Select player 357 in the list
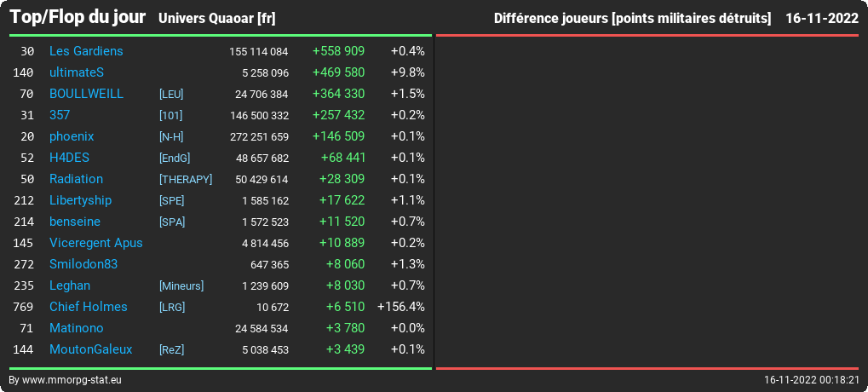The width and height of the screenshot is (868, 392). click(x=60, y=114)
